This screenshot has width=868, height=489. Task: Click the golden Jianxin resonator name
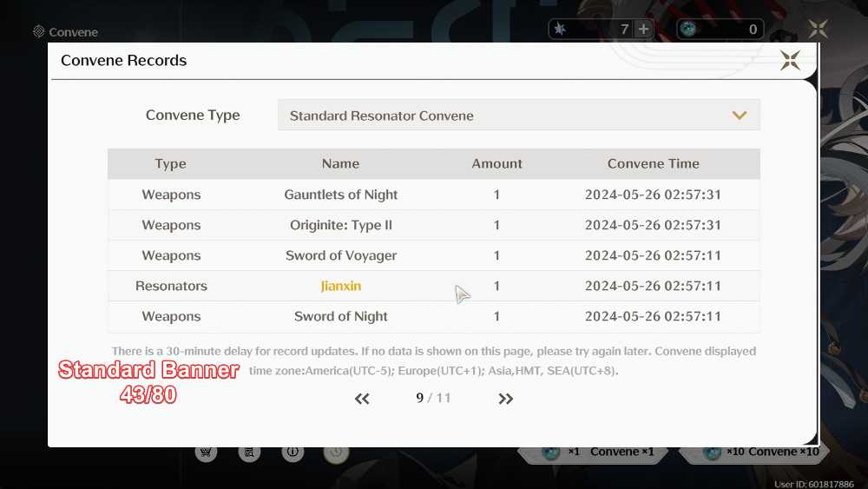pyautogui.click(x=340, y=286)
